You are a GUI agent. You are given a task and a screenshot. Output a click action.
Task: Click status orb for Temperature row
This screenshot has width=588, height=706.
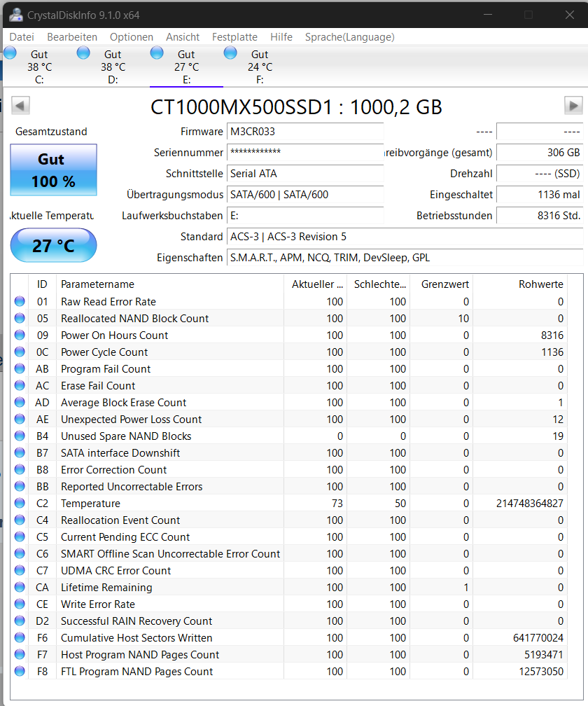[20, 503]
